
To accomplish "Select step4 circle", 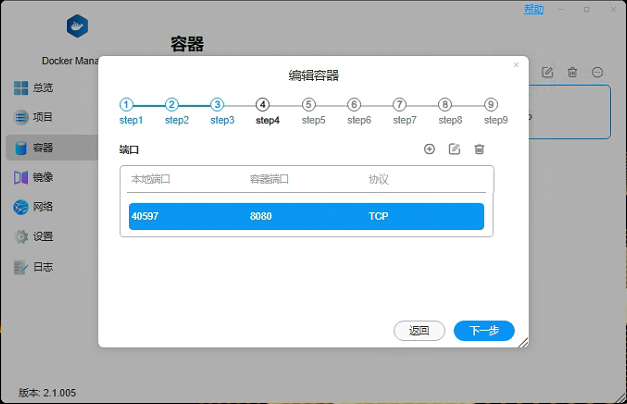I will (x=263, y=105).
